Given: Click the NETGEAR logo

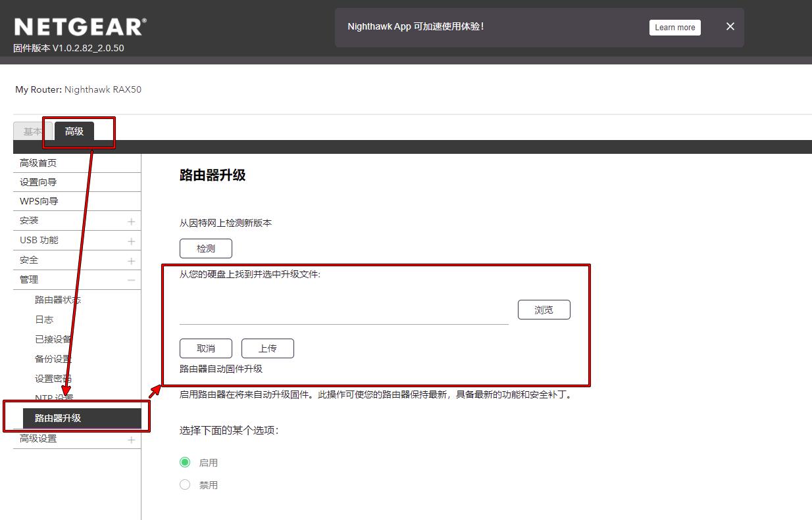Looking at the screenshot, I should [79, 25].
